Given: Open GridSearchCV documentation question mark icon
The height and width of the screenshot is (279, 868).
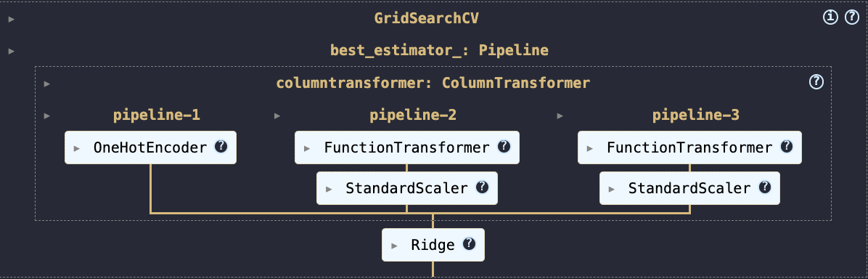Looking at the screenshot, I should (x=851, y=17).
